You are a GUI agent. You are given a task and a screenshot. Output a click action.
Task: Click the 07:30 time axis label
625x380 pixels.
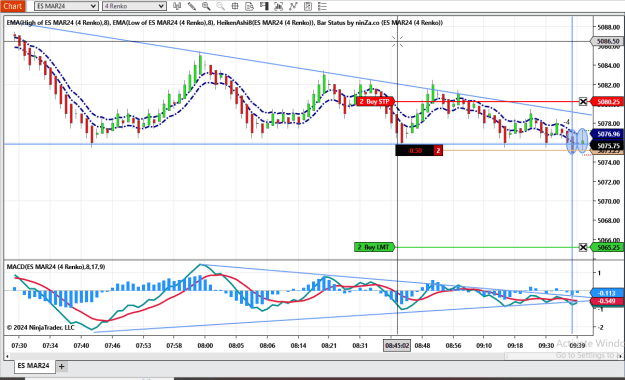point(19,345)
